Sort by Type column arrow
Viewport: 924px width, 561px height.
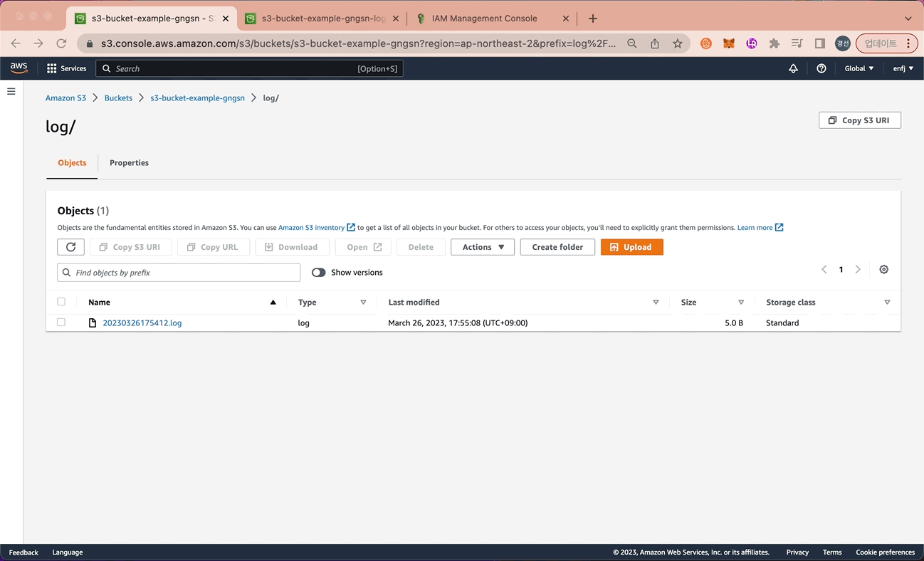(x=363, y=303)
